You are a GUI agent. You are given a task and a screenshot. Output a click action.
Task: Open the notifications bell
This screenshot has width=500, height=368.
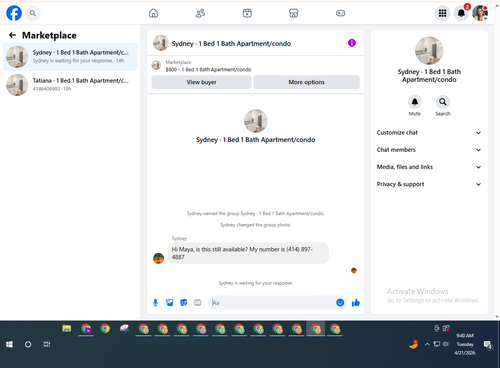point(461,13)
